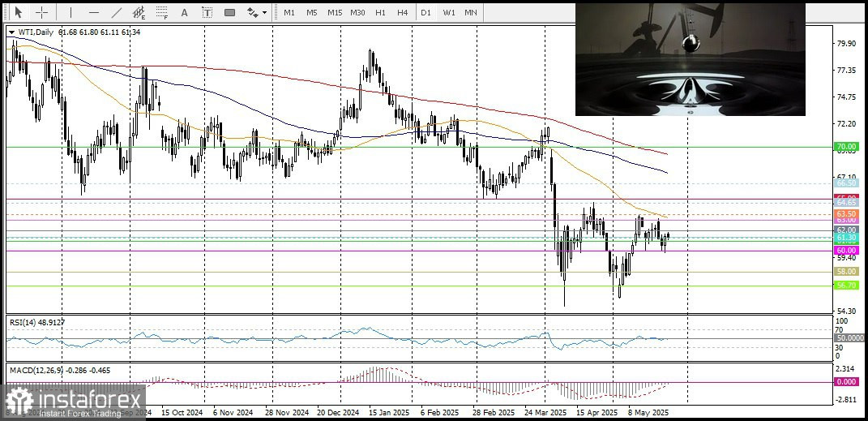Screen dimensions: 868x421
Task: Select the equidistant channel tool
Action: coord(139,12)
